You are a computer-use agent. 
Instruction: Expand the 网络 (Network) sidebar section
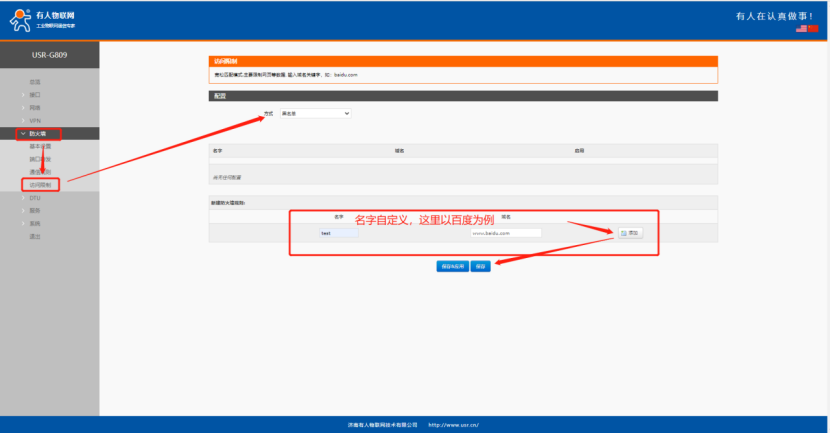point(35,107)
